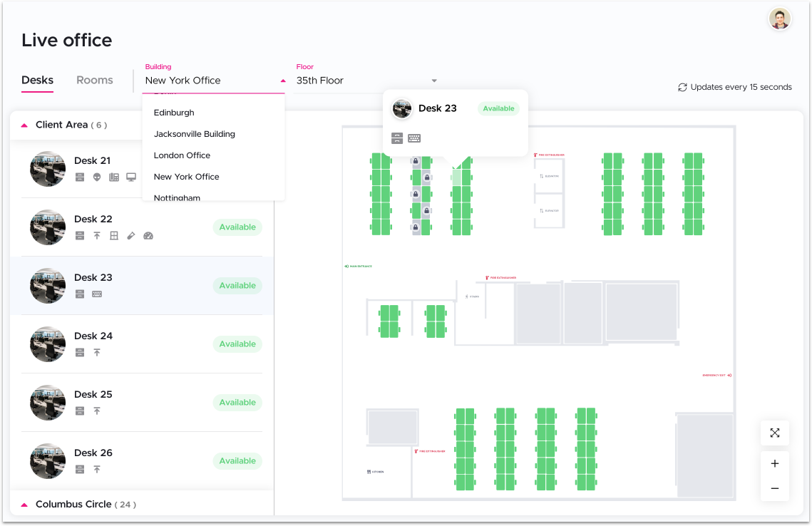Click the refresh icon beside Updates every 15 seconds
This screenshot has height=526, width=812.
[x=682, y=88]
